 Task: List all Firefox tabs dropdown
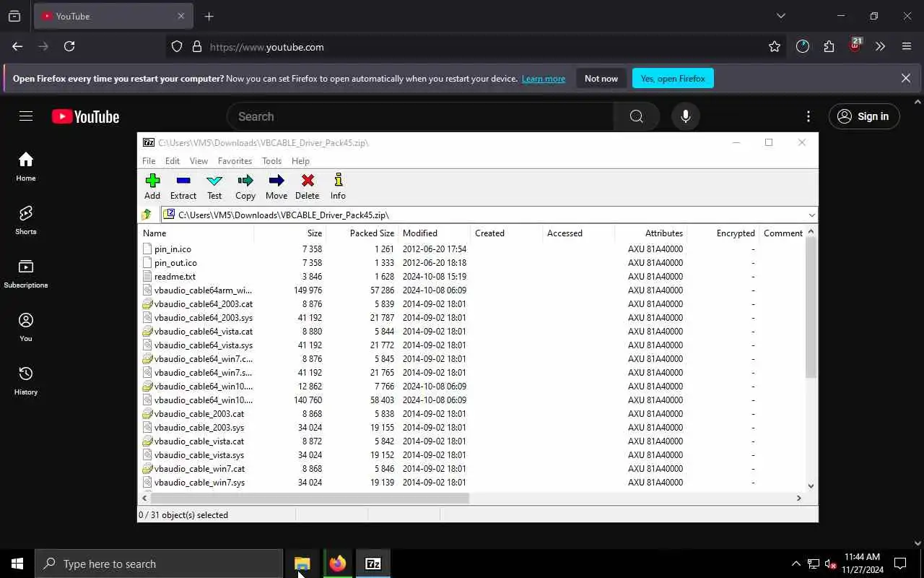tap(780, 16)
